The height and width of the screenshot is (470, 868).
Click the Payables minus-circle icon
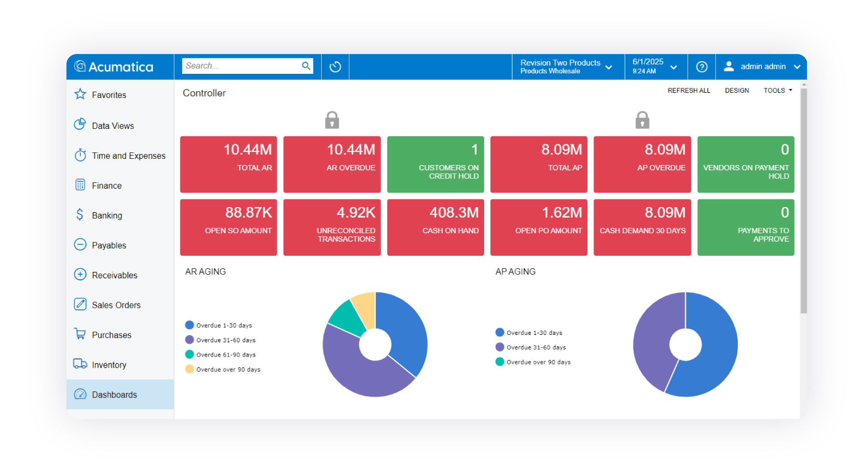pyautogui.click(x=80, y=244)
